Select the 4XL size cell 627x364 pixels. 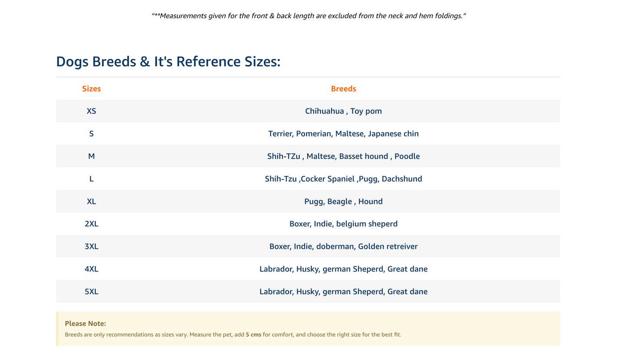point(91,269)
